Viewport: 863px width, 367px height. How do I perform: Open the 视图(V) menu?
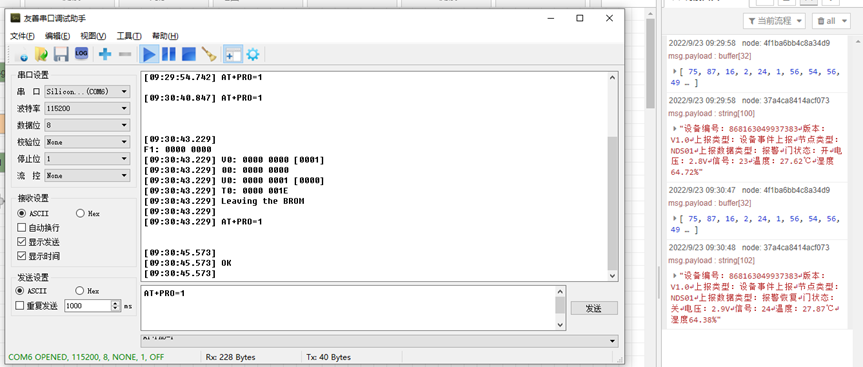[93, 36]
